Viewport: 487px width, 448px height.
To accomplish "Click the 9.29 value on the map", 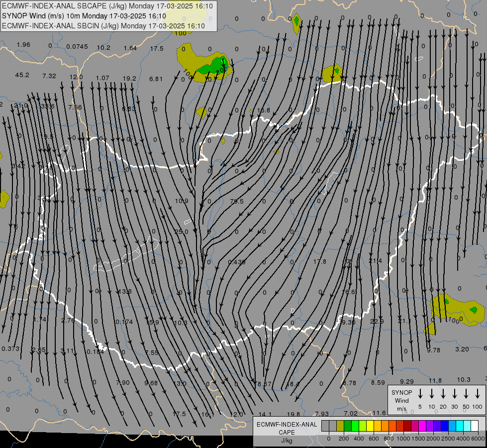I will coord(406,381).
